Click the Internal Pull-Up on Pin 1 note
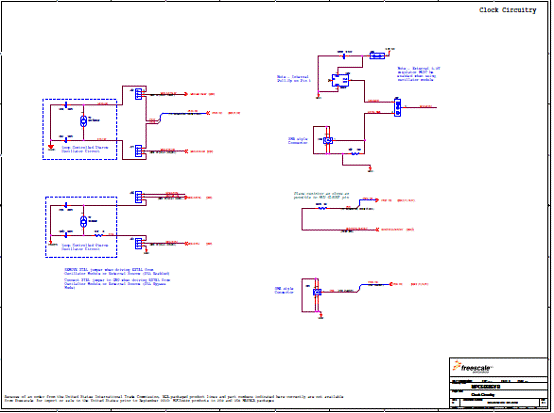This screenshot has width=554, height=413. (293, 78)
